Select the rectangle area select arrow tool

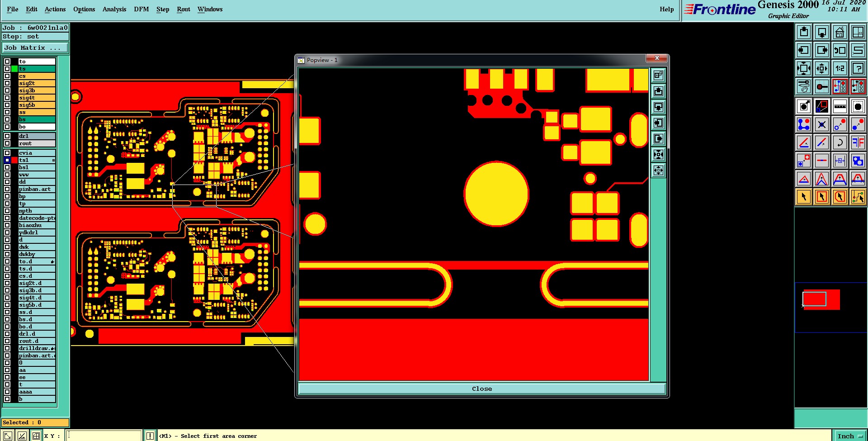(x=822, y=197)
